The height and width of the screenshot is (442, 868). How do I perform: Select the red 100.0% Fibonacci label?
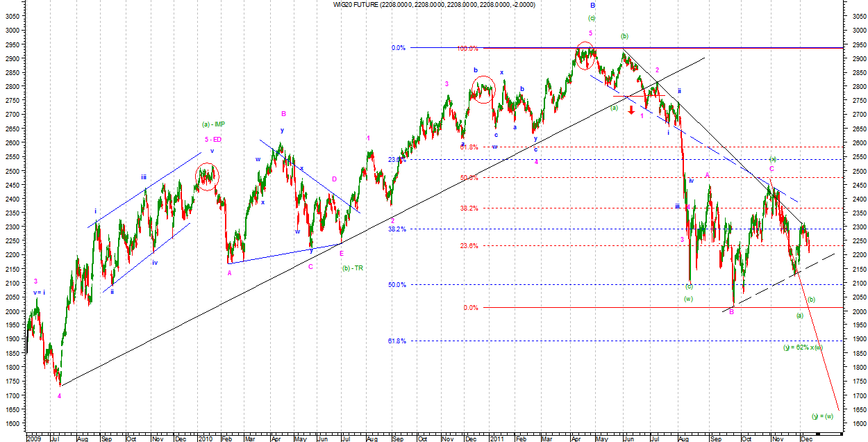point(467,49)
